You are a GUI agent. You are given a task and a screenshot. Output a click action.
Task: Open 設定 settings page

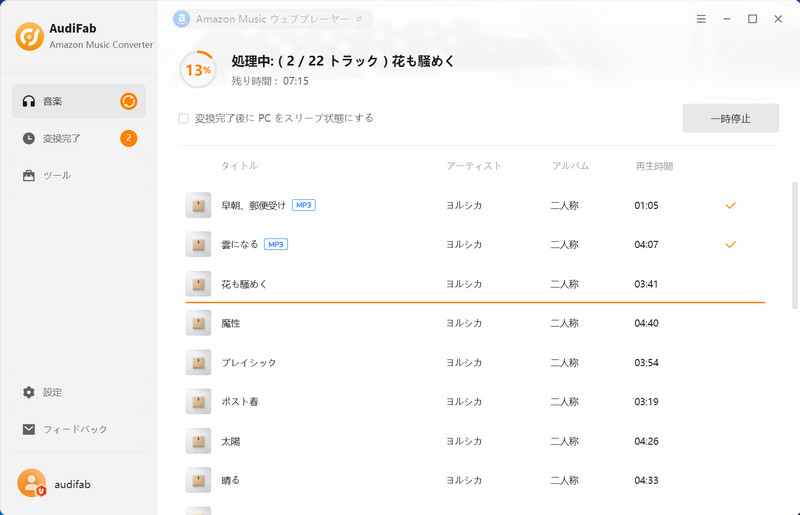pos(79,392)
